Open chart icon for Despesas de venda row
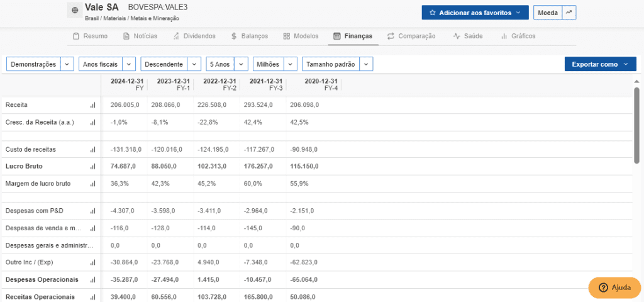Screen dimensions: 644x302 pyautogui.click(x=92, y=228)
